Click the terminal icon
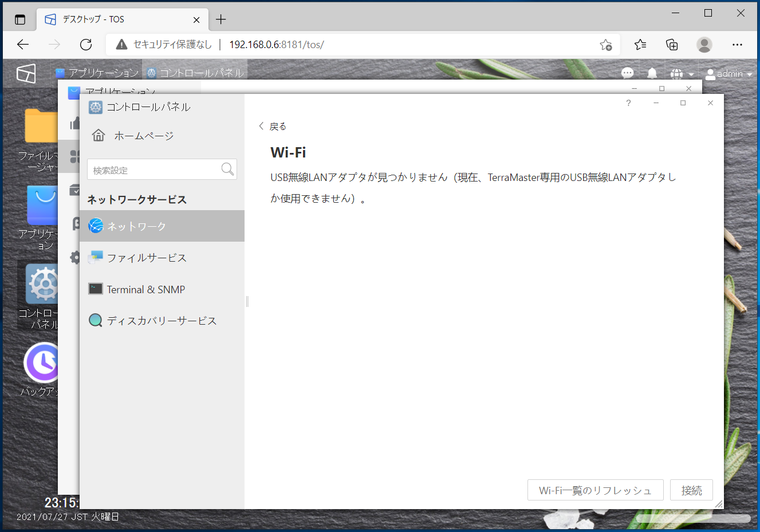 96,289
